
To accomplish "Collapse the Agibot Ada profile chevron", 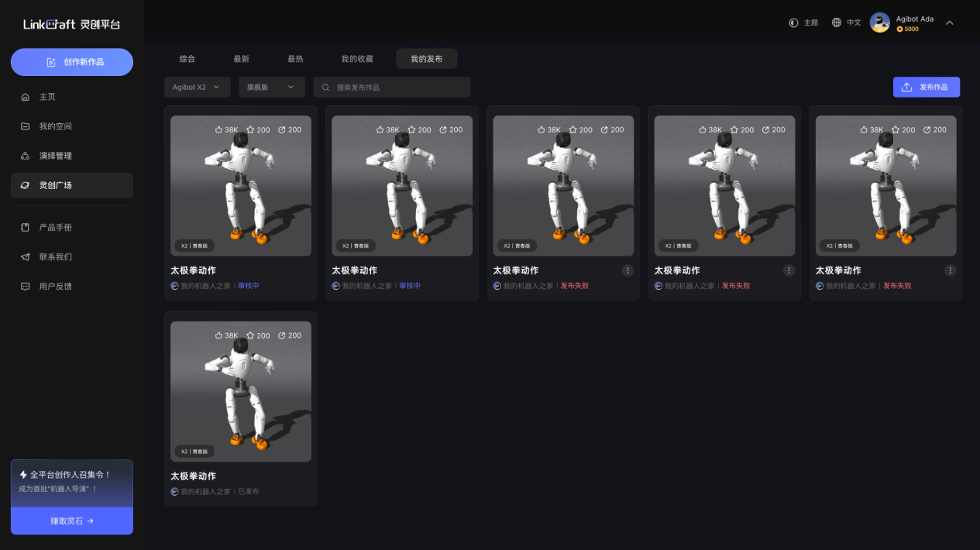I will [950, 22].
